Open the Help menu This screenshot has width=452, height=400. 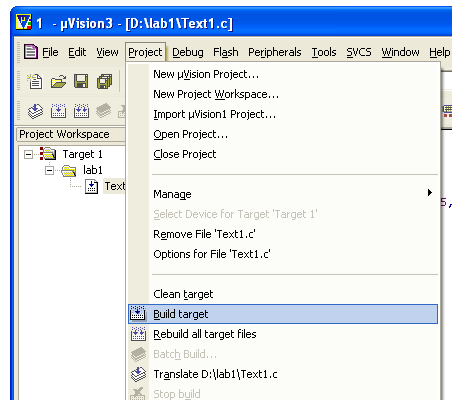(440, 52)
